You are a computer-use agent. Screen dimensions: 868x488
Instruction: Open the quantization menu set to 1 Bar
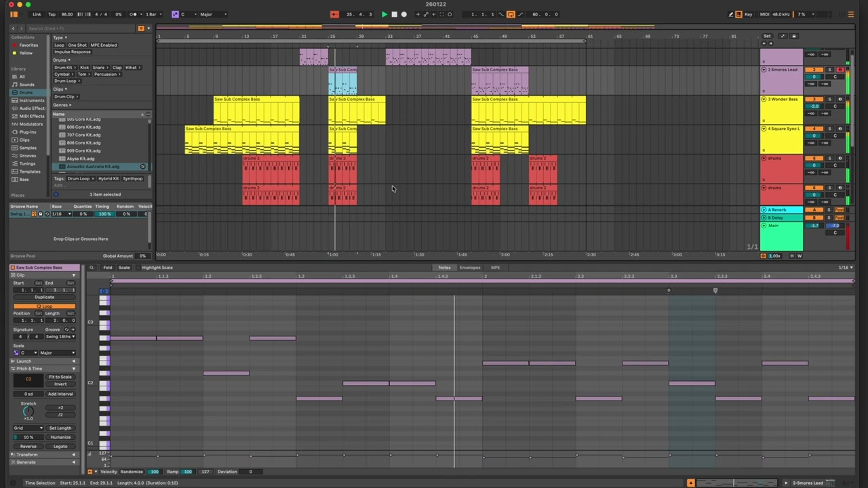(153, 14)
